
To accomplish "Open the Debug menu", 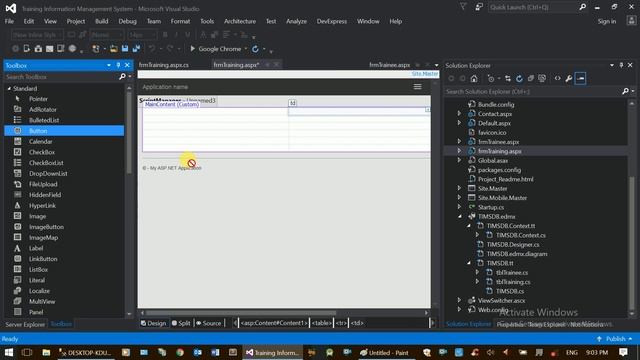I will [x=127, y=21].
